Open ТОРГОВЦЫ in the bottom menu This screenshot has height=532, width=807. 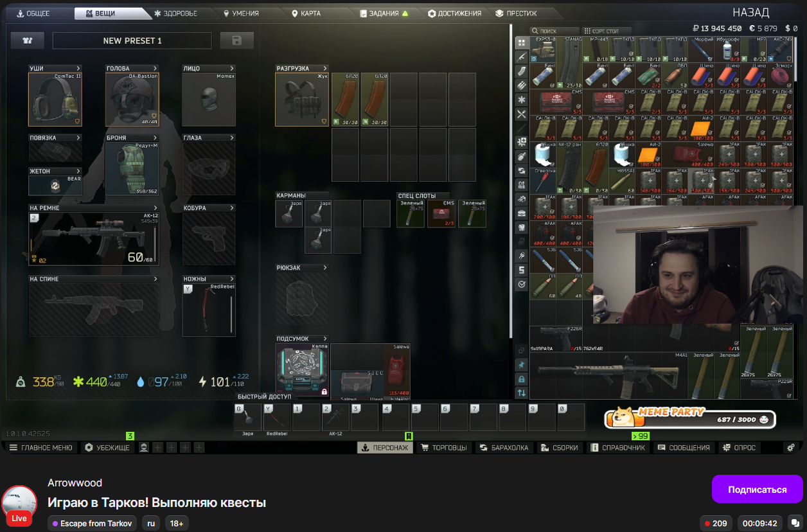(444, 448)
